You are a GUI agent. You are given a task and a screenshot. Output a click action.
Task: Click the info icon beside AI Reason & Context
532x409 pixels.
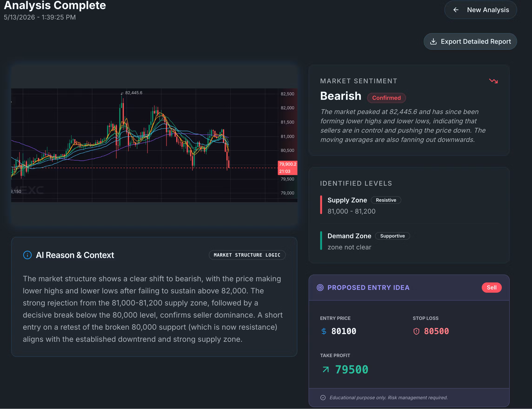[x=27, y=255]
